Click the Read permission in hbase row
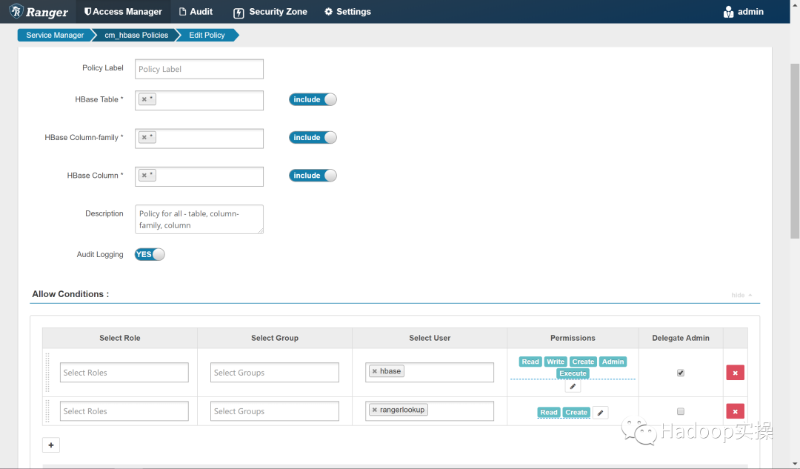This screenshot has width=800, height=469. pos(530,362)
